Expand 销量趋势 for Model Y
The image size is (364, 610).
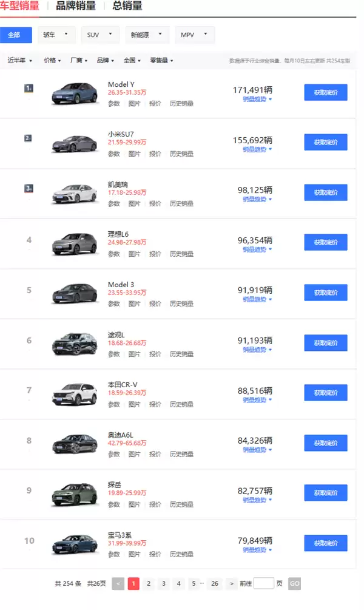[x=257, y=99]
